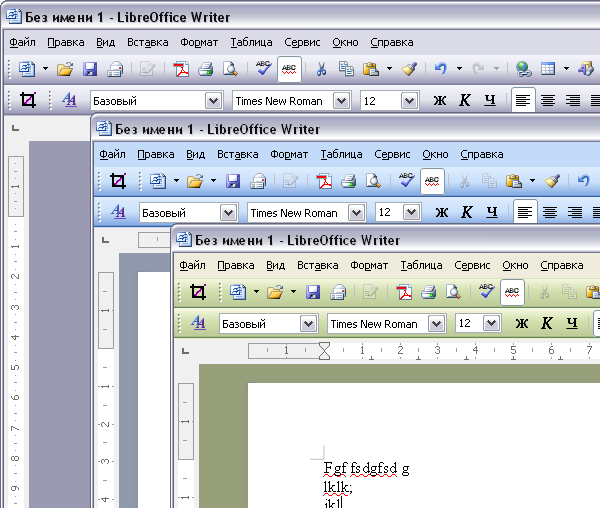The height and width of the screenshot is (508, 600).
Task: Expand Базовый paragraph style dropdown in front window
Action: click(x=309, y=324)
